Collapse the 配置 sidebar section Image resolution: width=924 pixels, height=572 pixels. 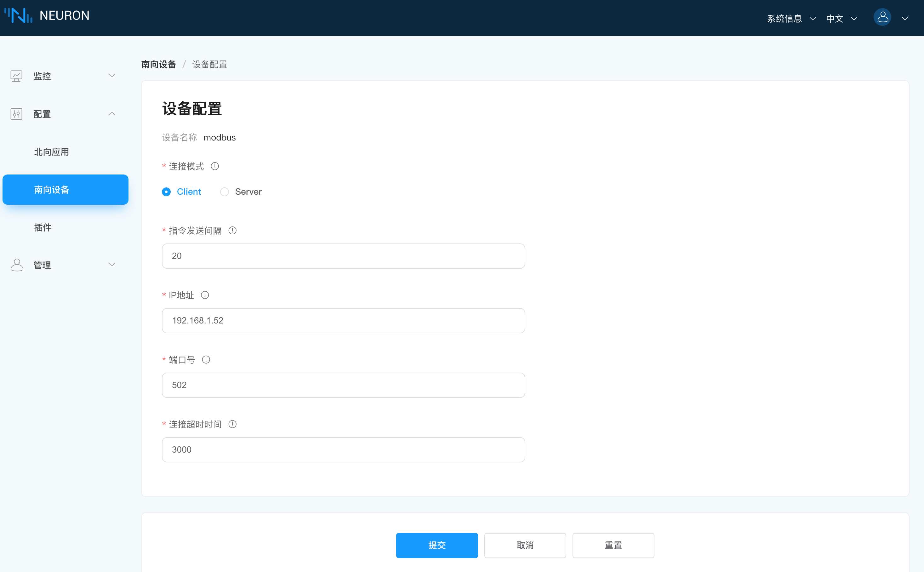click(112, 114)
